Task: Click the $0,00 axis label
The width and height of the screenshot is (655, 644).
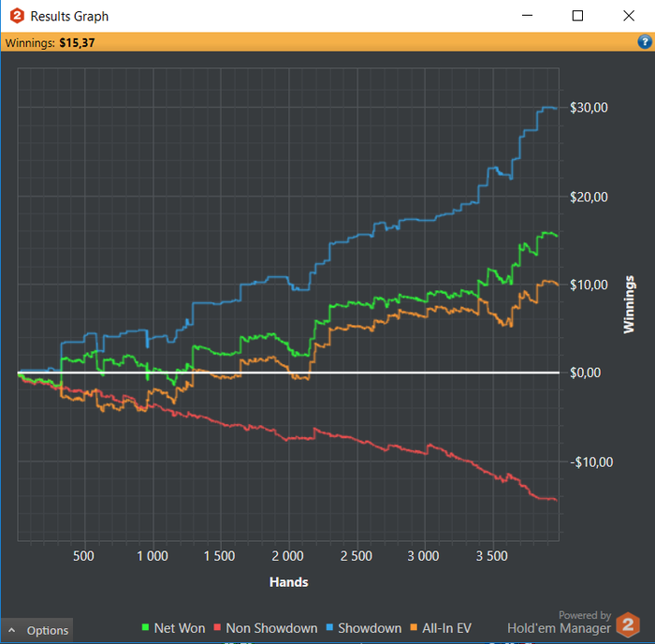Action: (x=585, y=373)
